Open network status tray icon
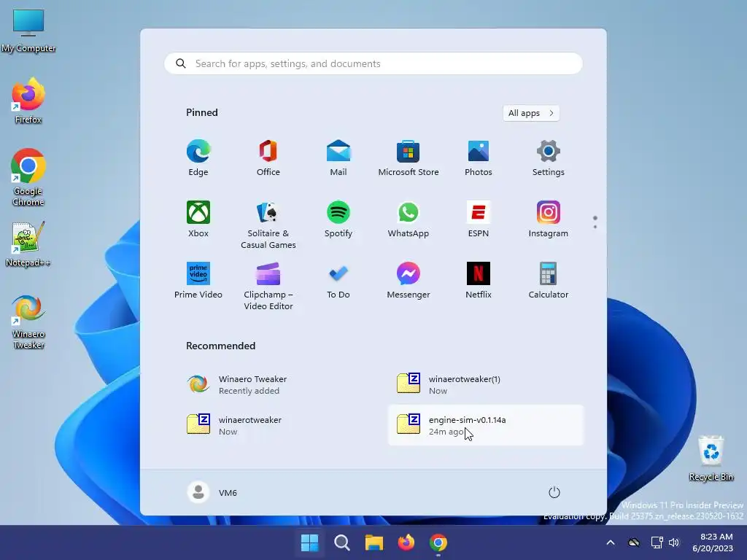 657,542
